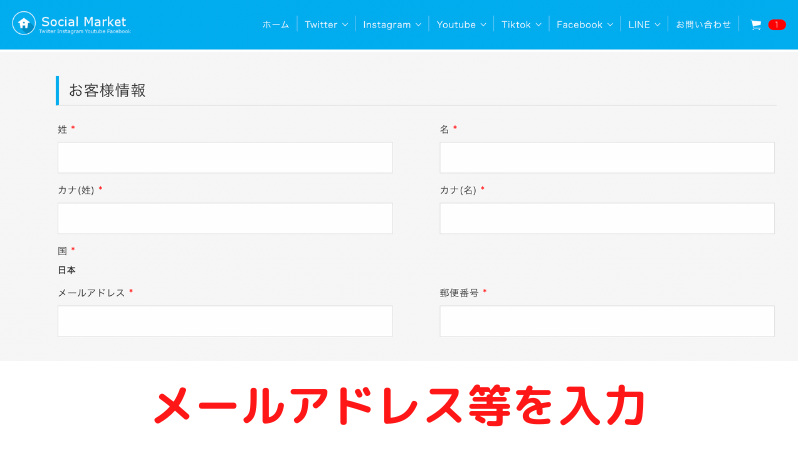This screenshot has width=800, height=450.
Task: Expand the Facebook dropdown arrow
Action: pyautogui.click(x=610, y=25)
